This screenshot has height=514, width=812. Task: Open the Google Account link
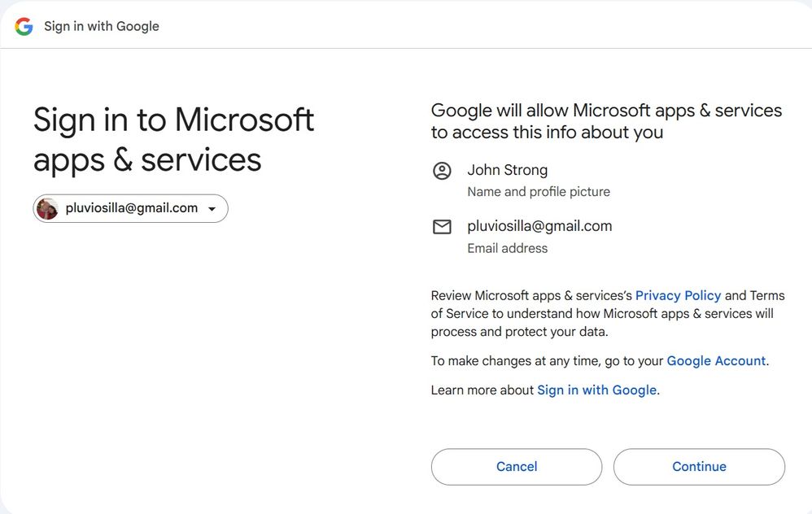(x=716, y=360)
